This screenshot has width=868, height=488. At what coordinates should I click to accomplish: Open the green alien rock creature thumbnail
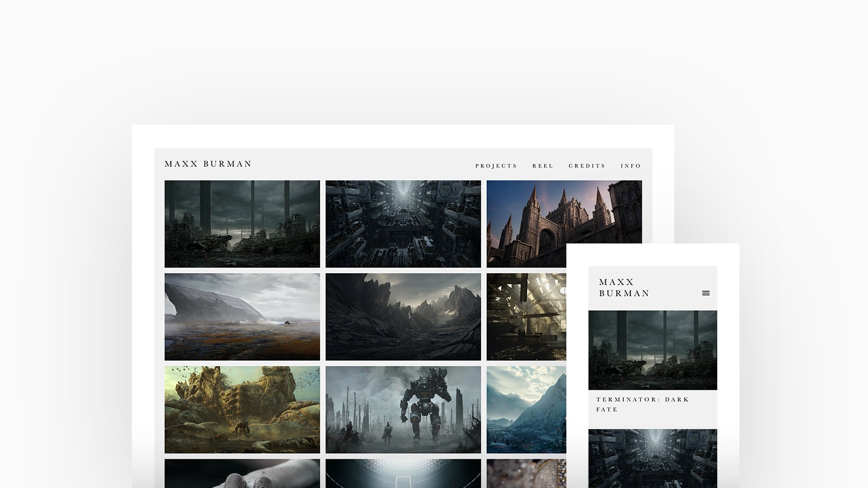[242, 409]
